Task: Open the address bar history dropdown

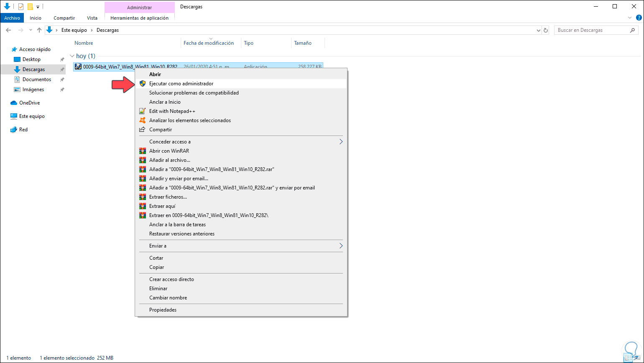Action: tap(538, 30)
